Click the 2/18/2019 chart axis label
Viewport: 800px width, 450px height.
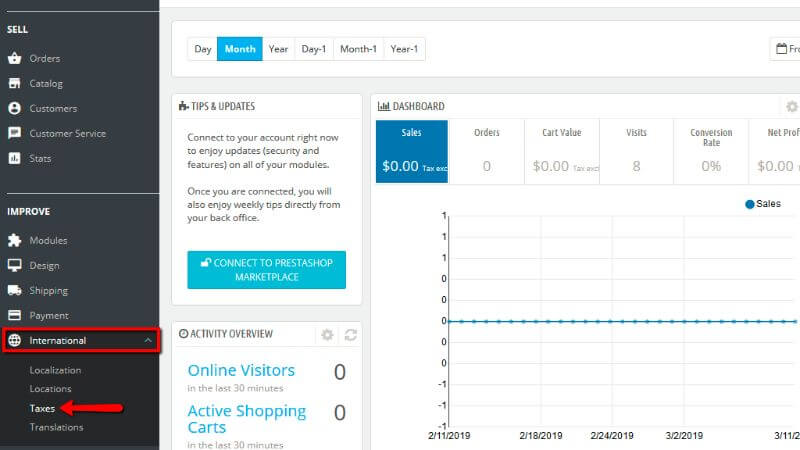pyautogui.click(x=541, y=436)
